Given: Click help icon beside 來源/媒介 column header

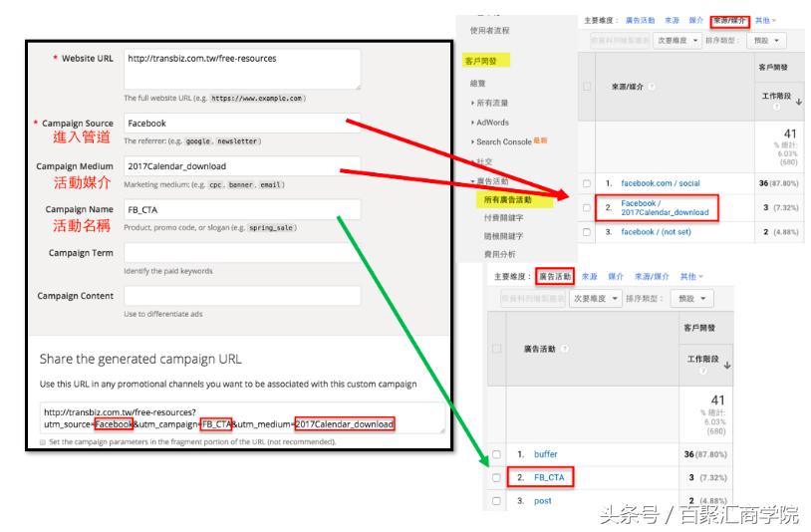Looking at the screenshot, I should (652, 87).
